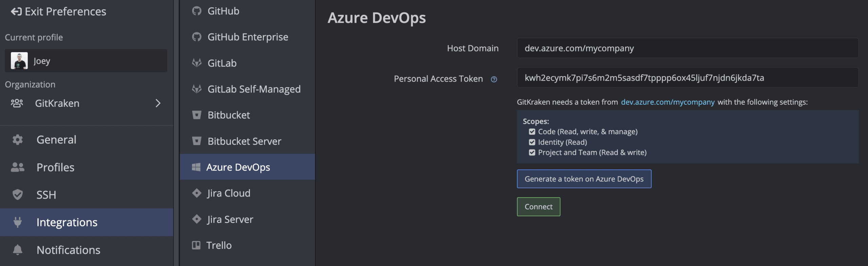
Task: Open the dev.azure.com/mycompany link
Action: (668, 102)
